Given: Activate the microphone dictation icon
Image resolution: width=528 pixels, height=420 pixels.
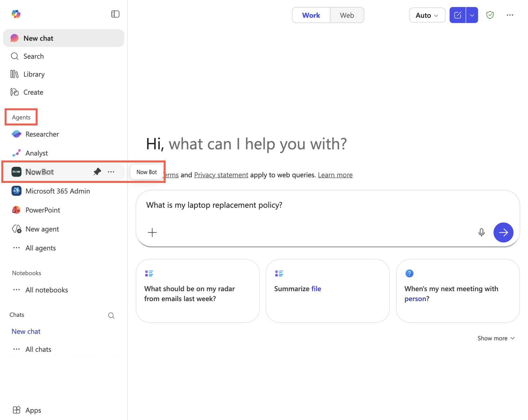Looking at the screenshot, I should (x=481, y=232).
